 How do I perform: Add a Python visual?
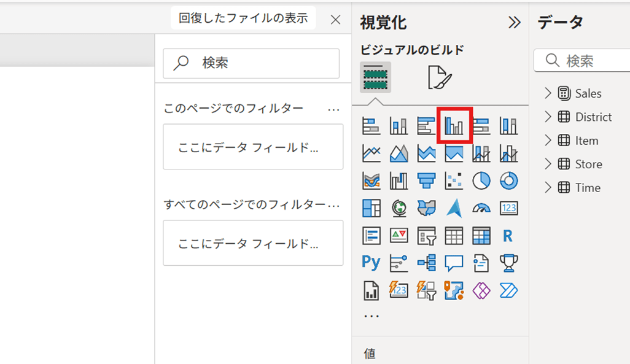tap(371, 262)
